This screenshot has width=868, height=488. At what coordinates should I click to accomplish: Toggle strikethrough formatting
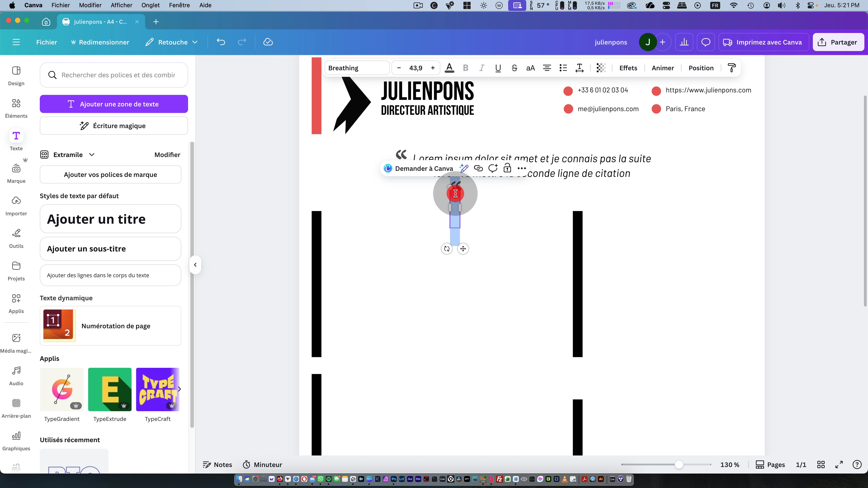514,68
